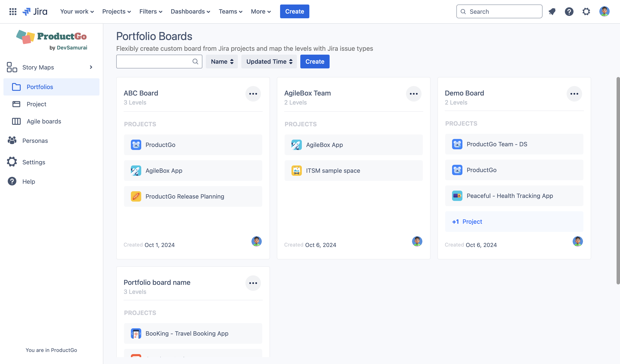The image size is (620, 364).
Task: Select Portfolios in the sidebar
Action: [x=51, y=87]
